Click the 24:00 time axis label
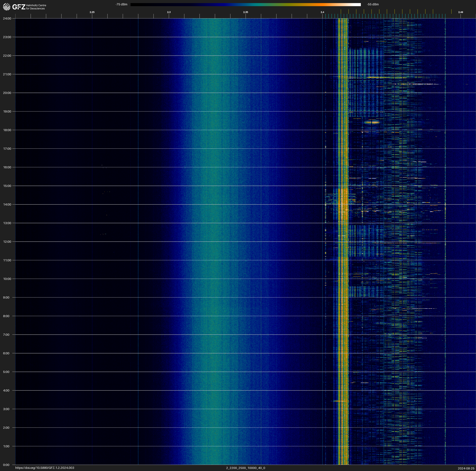This screenshot has width=476, height=471. [x=7, y=18]
